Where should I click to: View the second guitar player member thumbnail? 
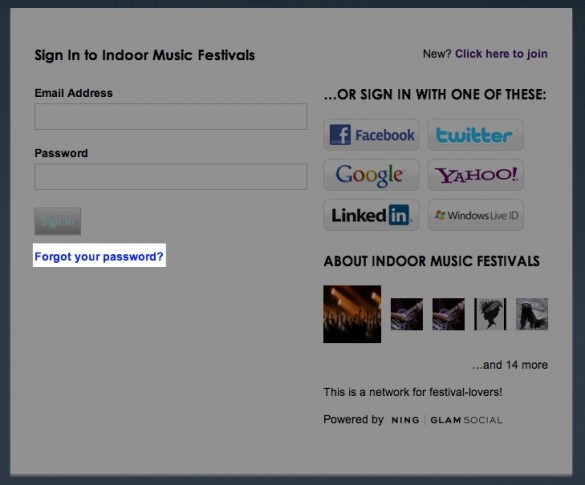pos(448,314)
